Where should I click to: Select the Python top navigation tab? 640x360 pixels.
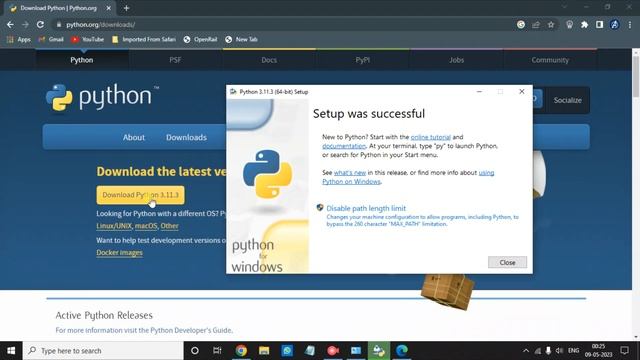tap(82, 60)
